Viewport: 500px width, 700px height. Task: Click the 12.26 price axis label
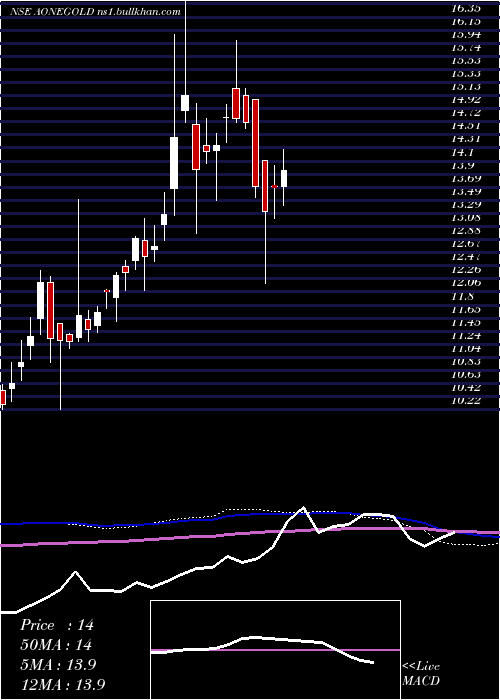click(x=465, y=269)
